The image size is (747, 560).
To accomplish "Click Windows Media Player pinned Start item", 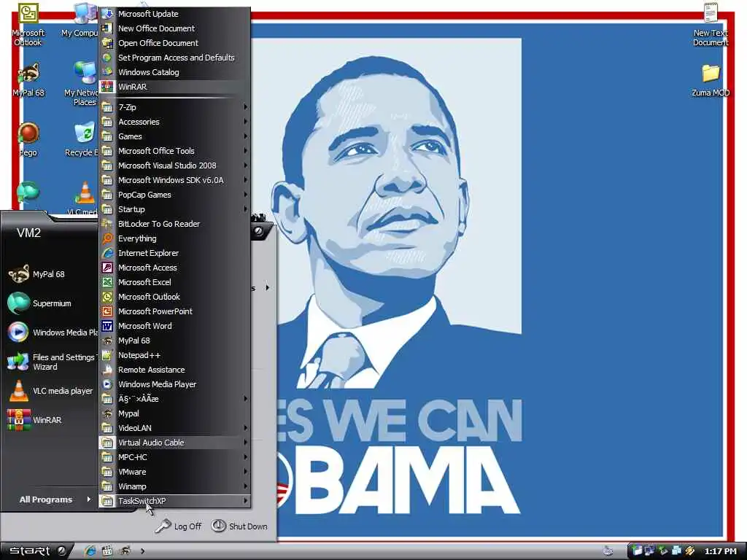I will [x=51, y=332].
